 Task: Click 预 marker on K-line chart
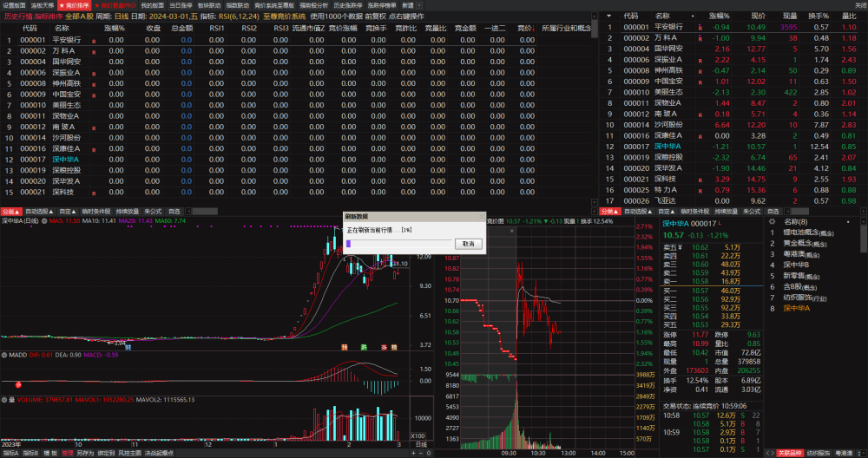click(345, 347)
